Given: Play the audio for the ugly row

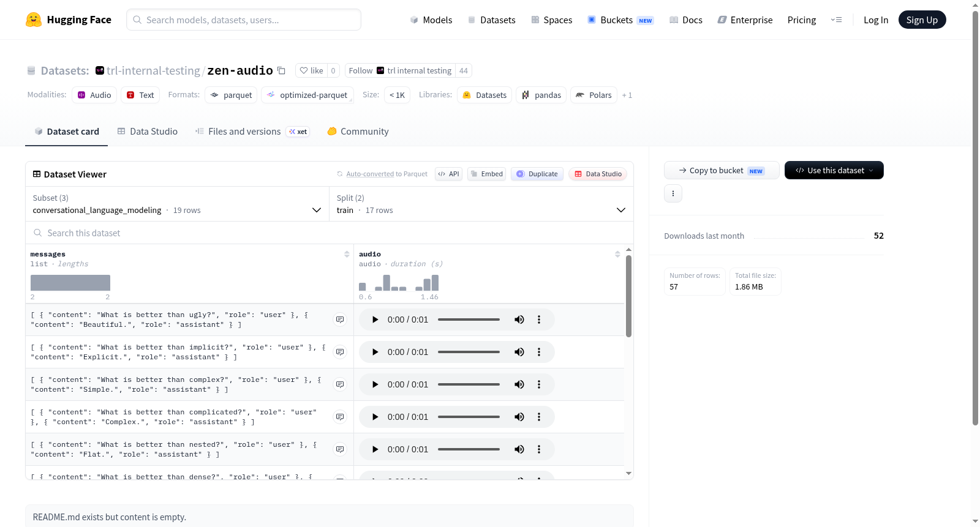Looking at the screenshot, I should pos(375,320).
